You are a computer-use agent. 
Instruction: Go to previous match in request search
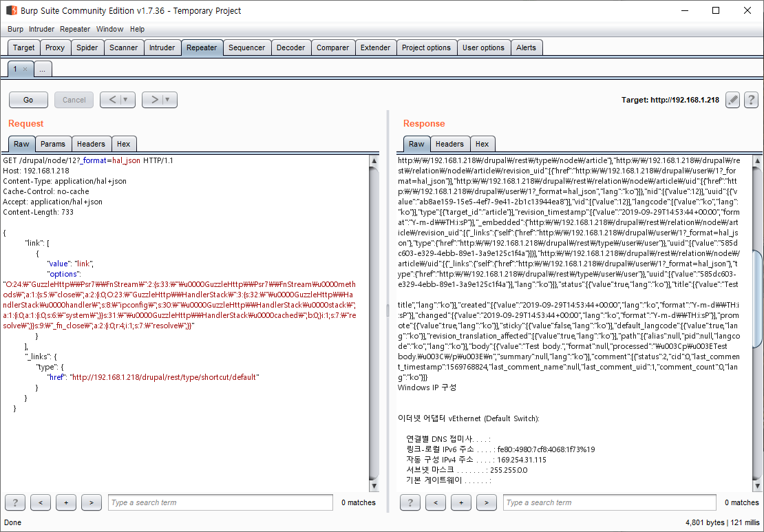point(41,502)
